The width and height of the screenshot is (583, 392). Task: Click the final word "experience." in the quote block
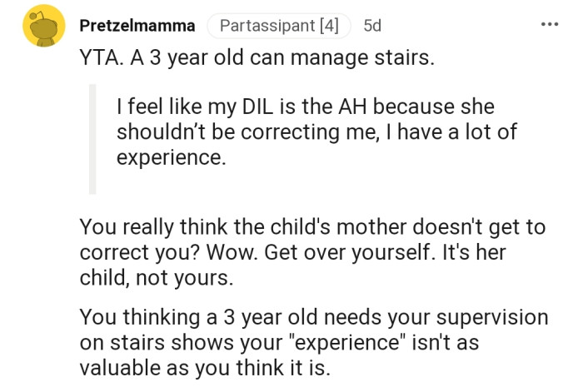pyautogui.click(x=171, y=158)
